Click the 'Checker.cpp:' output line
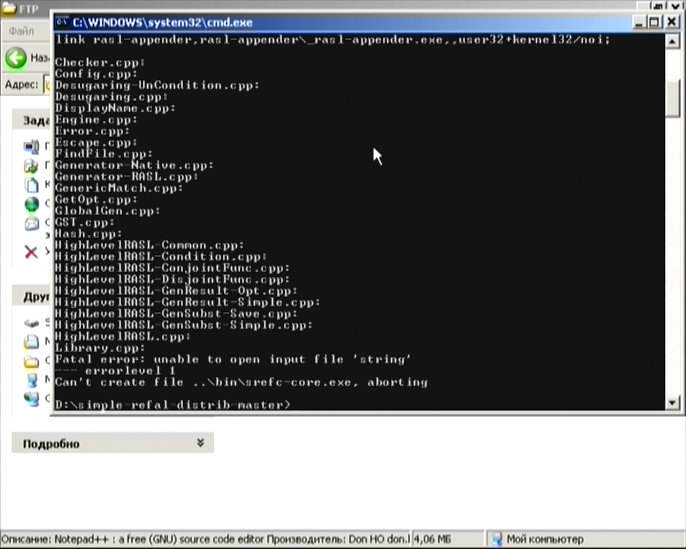 pyautogui.click(x=100, y=63)
